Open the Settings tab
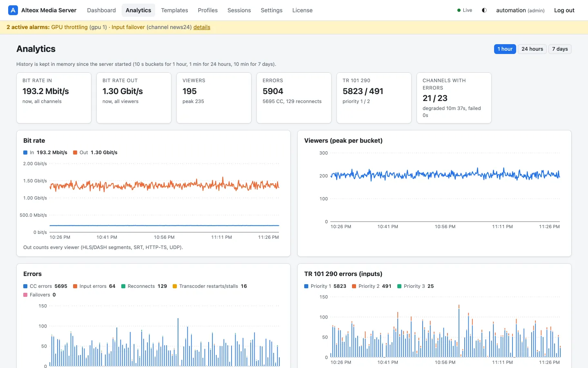 click(272, 10)
